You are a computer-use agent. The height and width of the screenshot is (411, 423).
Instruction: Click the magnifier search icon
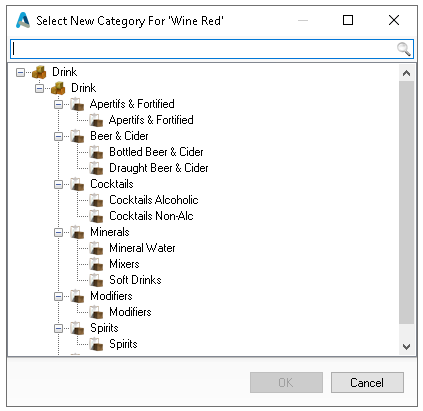[x=403, y=49]
